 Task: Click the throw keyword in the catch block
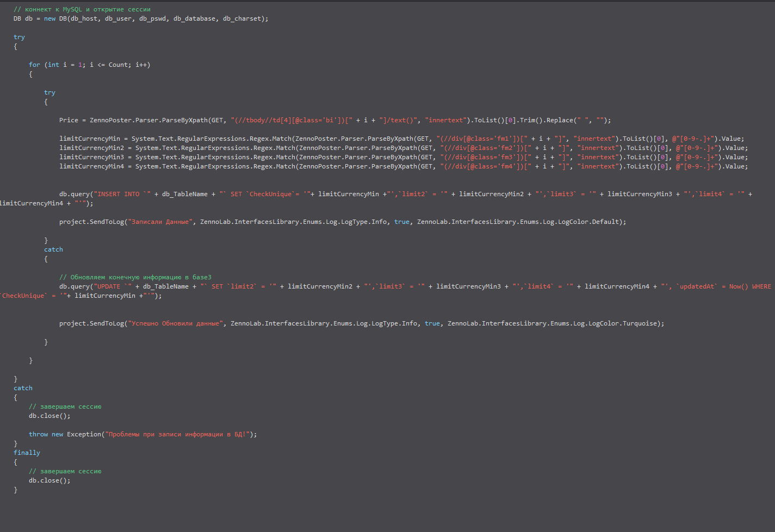pyautogui.click(x=38, y=434)
